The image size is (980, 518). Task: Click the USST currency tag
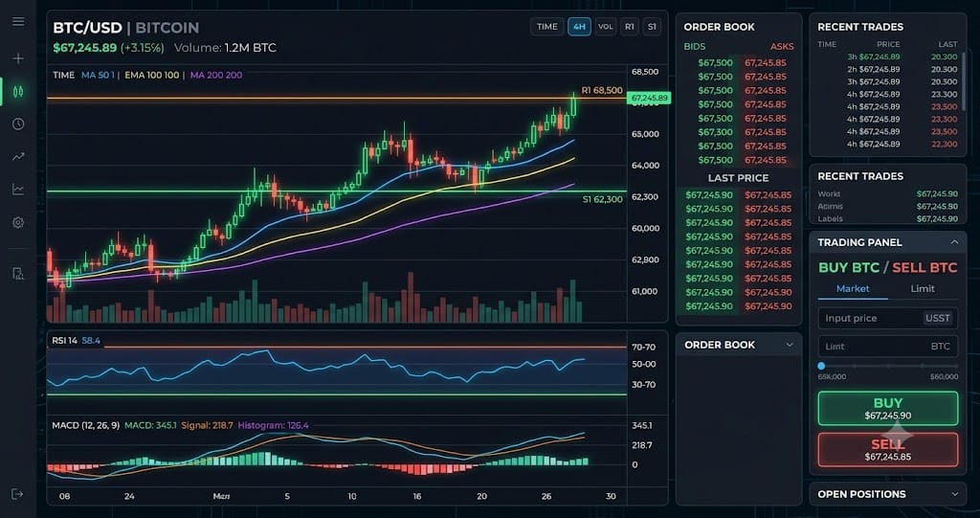pos(938,318)
